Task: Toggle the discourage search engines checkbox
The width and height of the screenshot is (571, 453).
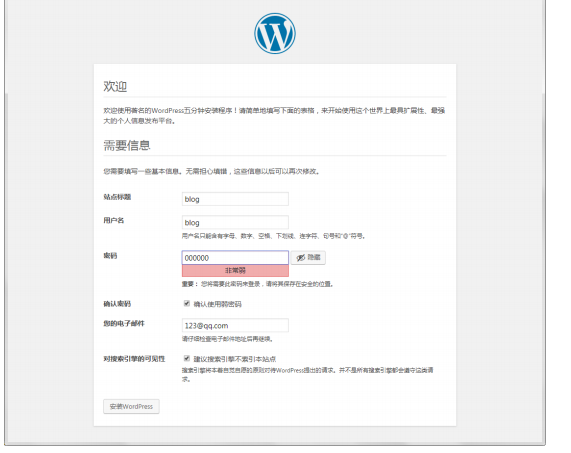Action: [187, 358]
